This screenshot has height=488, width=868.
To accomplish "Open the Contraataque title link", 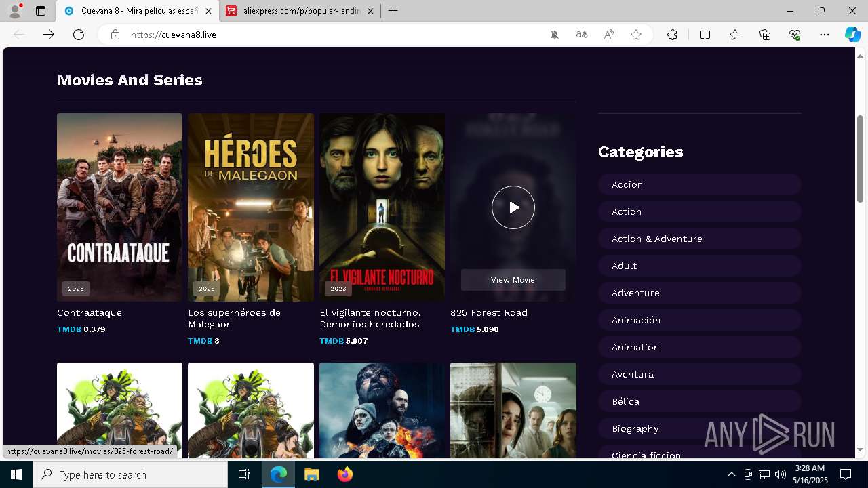I will pos(90,312).
